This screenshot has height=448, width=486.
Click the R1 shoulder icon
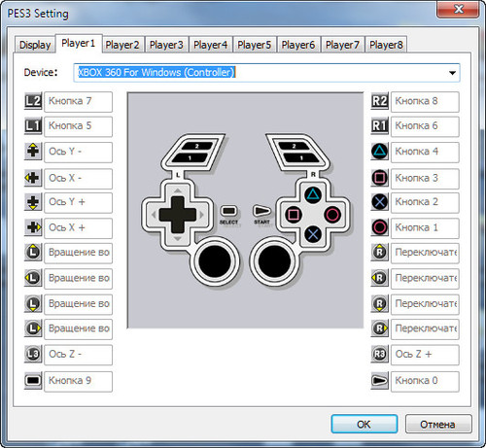[380, 125]
